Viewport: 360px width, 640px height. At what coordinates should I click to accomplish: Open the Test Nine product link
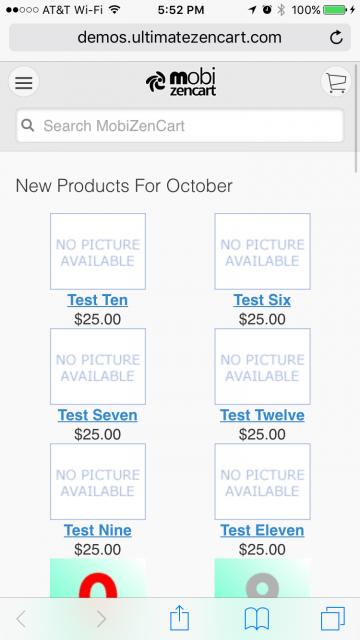click(98, 530)
